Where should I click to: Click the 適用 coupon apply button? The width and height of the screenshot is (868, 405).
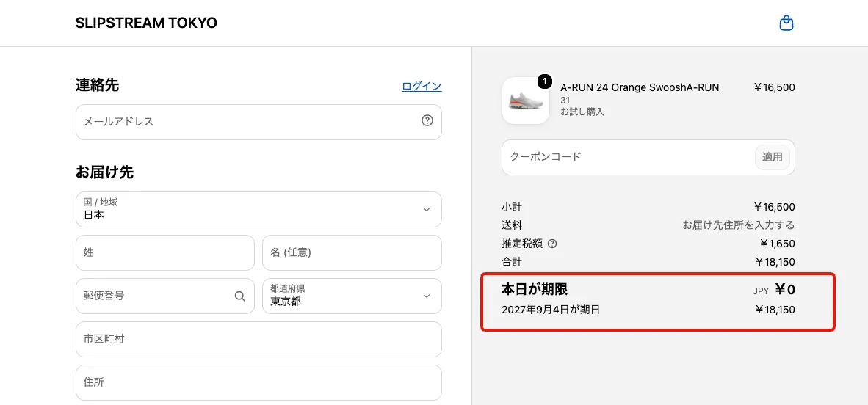[x=773, y=157]
